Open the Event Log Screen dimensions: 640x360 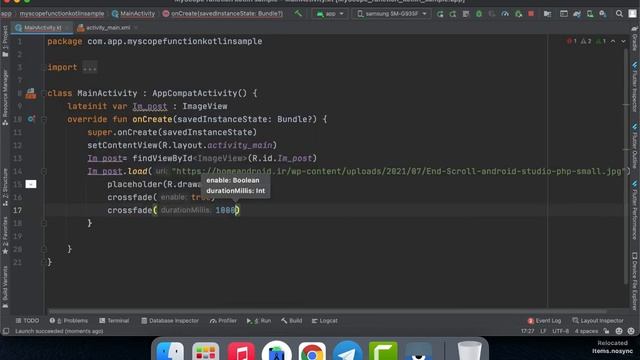click(544, 321)
